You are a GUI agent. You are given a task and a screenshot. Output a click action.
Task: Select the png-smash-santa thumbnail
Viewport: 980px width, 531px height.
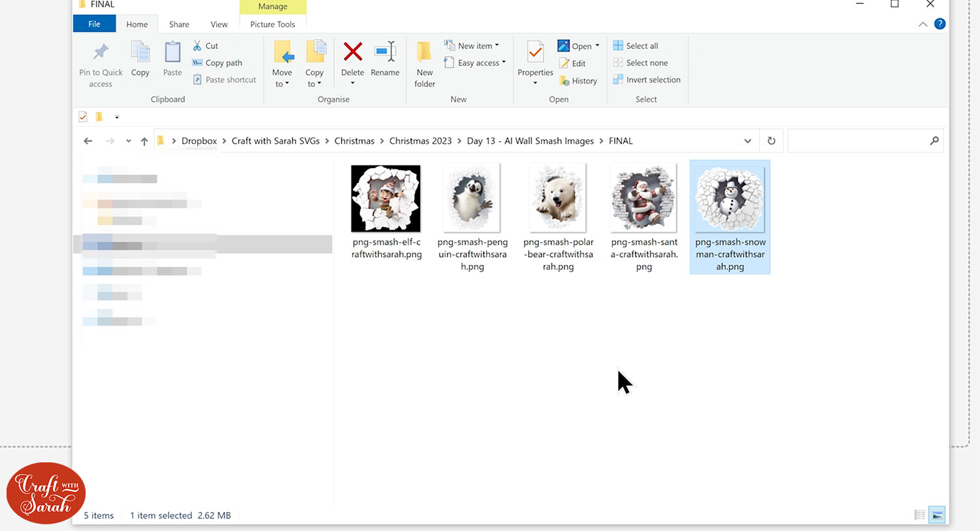point(644,198)
